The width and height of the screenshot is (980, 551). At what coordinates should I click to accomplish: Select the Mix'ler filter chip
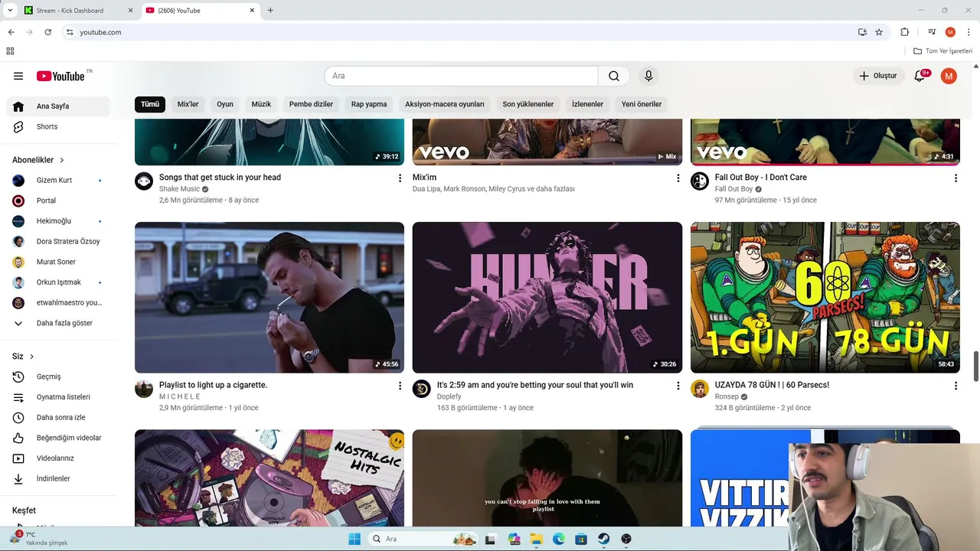pyautogui.click(x=188, y=104)
